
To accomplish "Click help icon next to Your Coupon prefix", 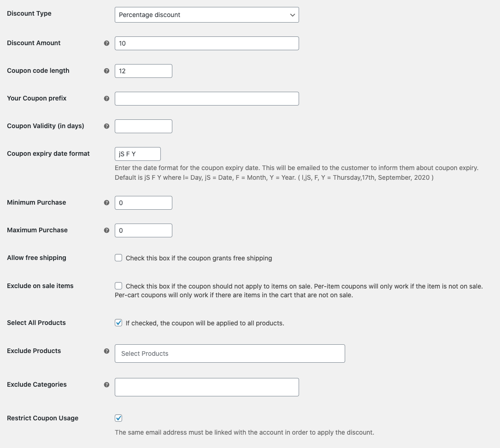I will 106,99.
